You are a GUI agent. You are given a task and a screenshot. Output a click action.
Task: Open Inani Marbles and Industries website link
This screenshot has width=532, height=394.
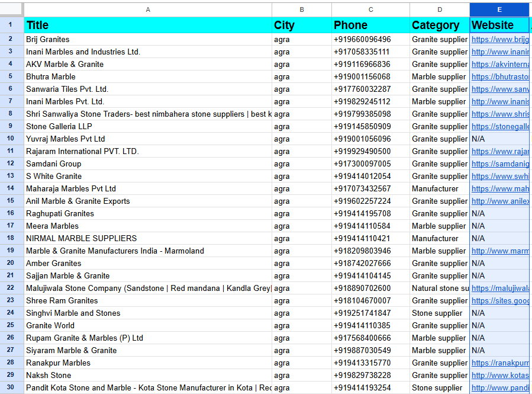500,52
